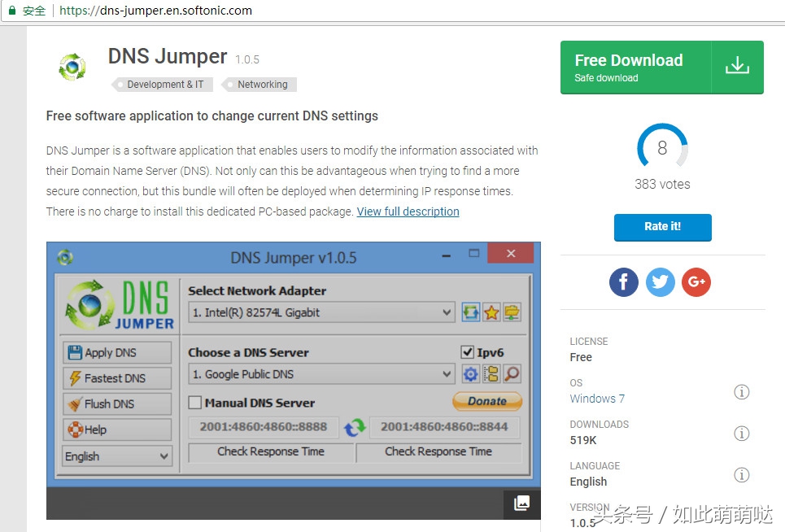
Task: Click the Help button
Action: point(117,430)
